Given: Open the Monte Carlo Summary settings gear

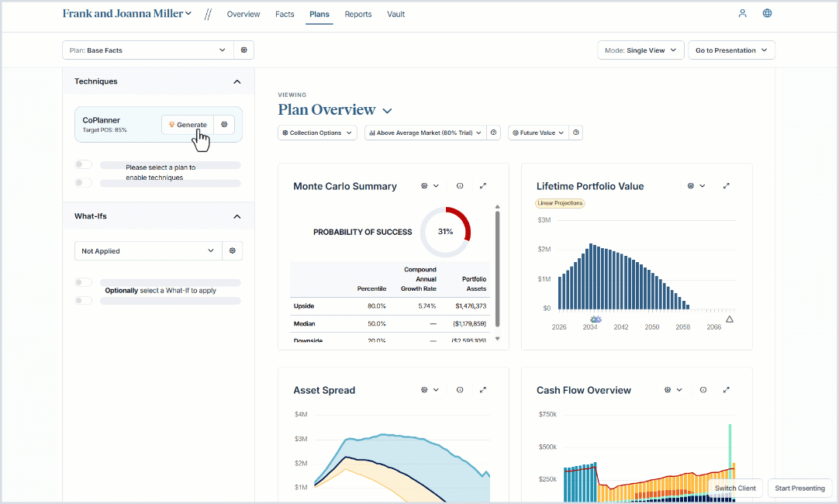Looking at the screenshot, I should [425, 185].
